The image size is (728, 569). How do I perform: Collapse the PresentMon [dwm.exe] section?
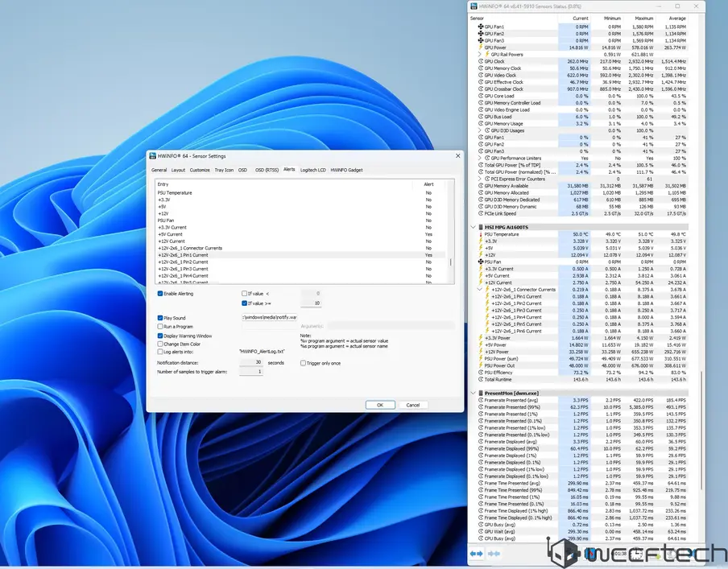coord(473,393)
